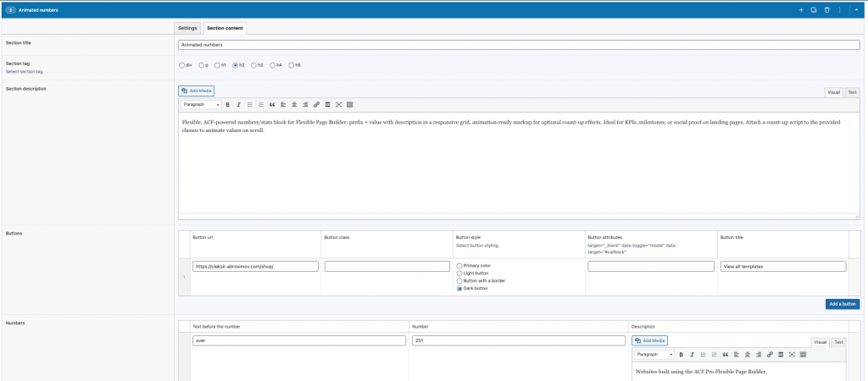Delete the Animated numbers layout via trash icon
Image resolution: width=868 pixels, height=381 pixels.
click(x=827, y=10)
